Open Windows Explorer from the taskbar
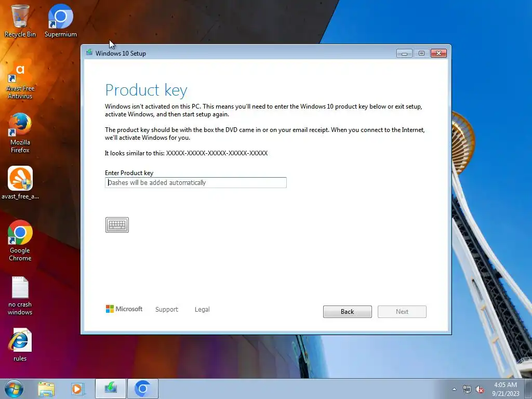The image size is (532, 399). pyautogui.click(x=46, y=389)
